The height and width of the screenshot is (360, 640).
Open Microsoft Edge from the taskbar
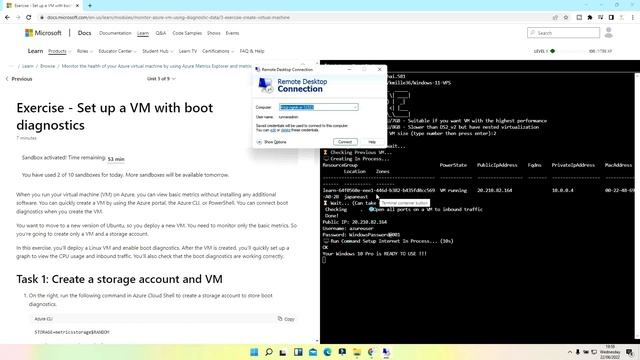pos(327,352)
